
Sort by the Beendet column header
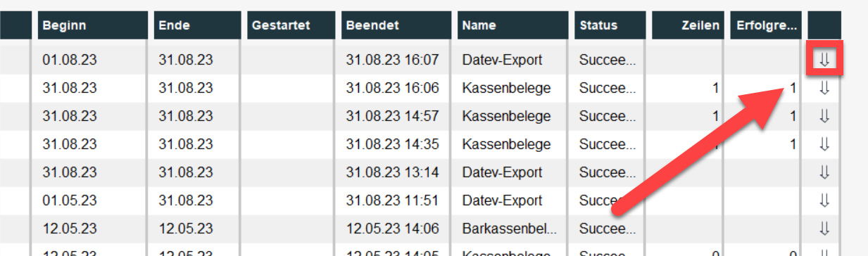[x=396, y=25]
